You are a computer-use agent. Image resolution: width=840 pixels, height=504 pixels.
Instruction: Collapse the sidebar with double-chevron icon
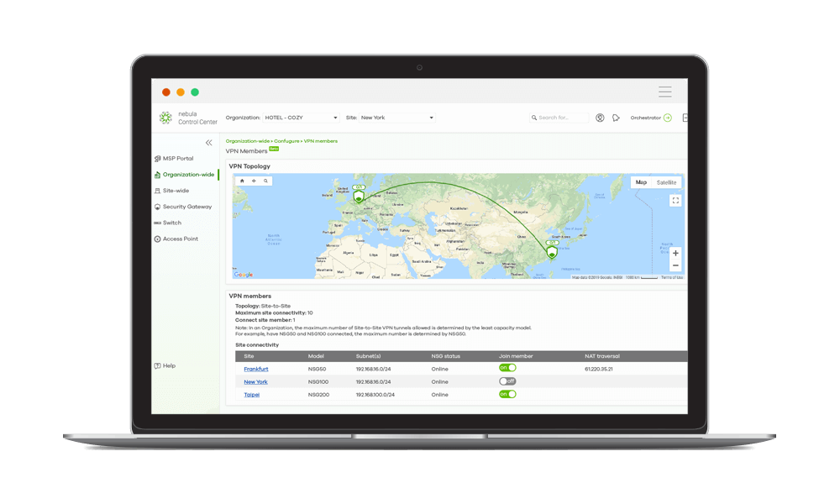point(208,143)
